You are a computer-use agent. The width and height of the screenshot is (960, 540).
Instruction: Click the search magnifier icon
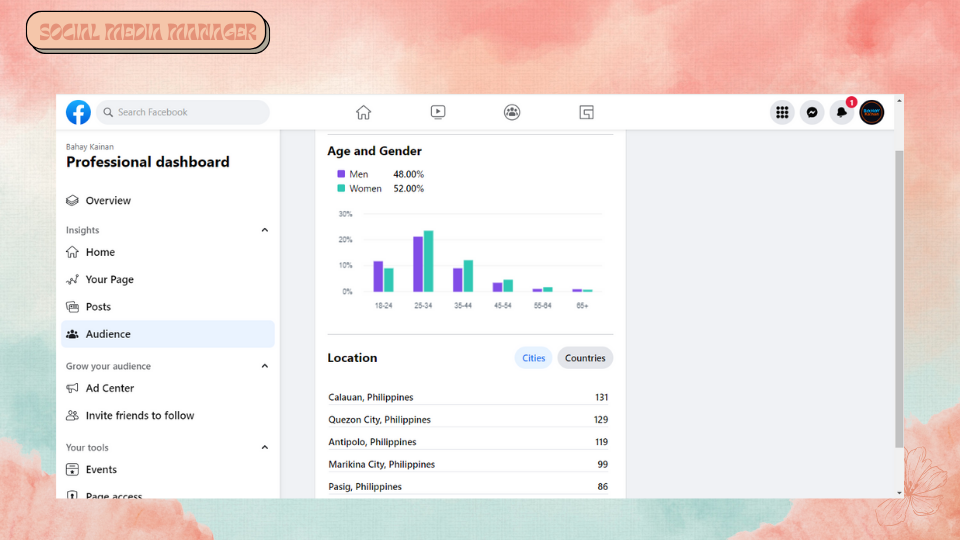[108, 112]
